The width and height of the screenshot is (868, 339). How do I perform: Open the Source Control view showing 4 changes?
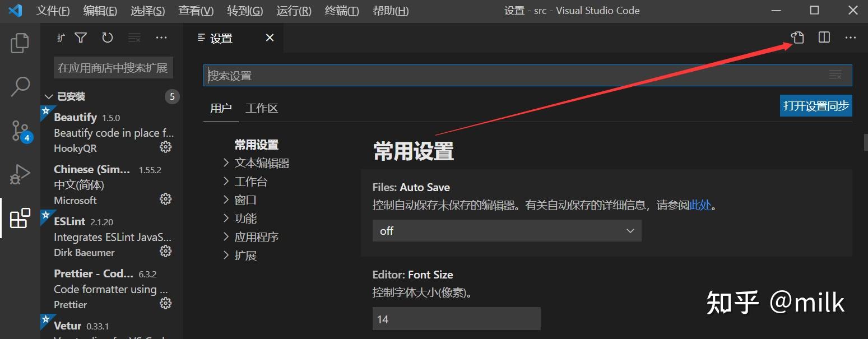pos(20,130)
